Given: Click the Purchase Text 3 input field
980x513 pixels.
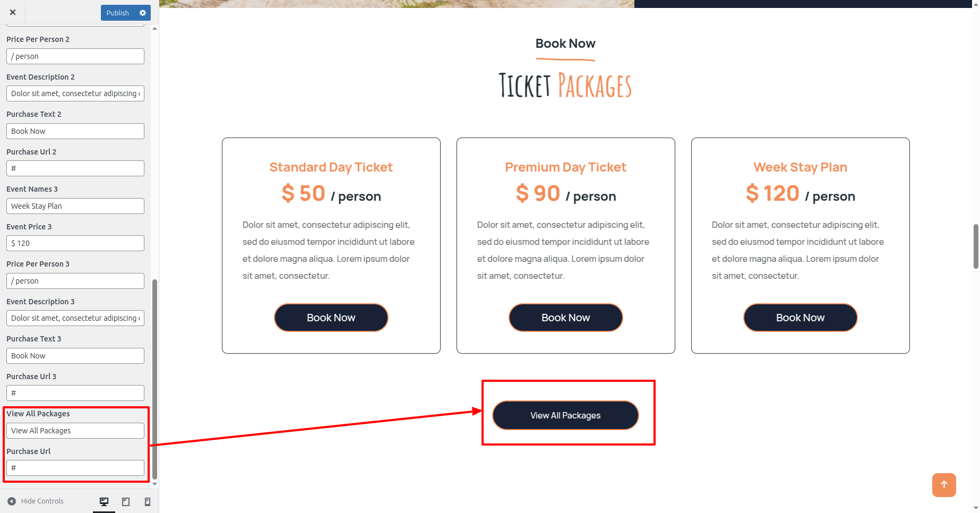Looking at the screenshot, I should [75, 356].
